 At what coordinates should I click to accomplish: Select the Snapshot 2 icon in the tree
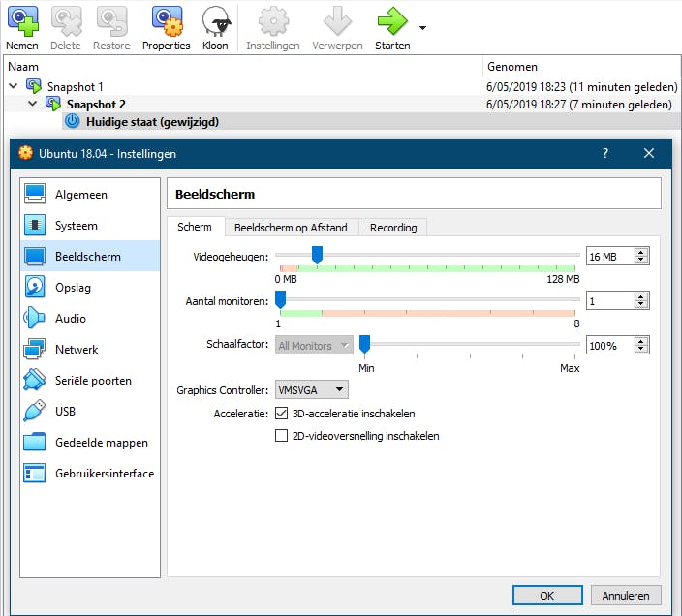tap(53, 104)
